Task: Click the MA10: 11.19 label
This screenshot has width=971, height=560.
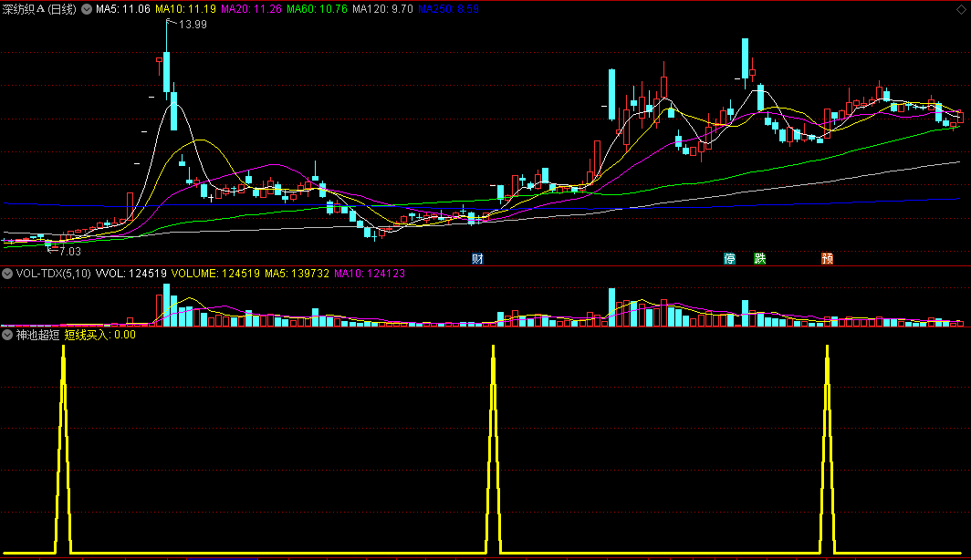Action: pos(185,9)
